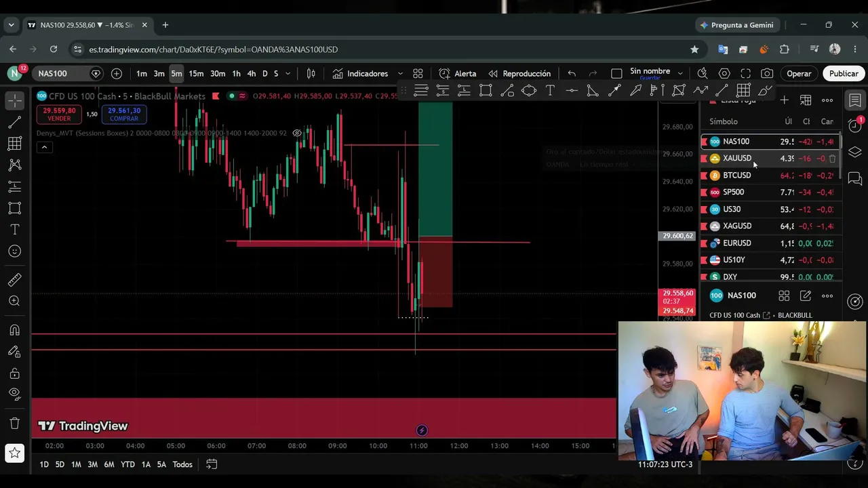Open the pattern tools in left sidebar
Screen dimensions: 868x488
pyautogui.click(x=14, y=165)
